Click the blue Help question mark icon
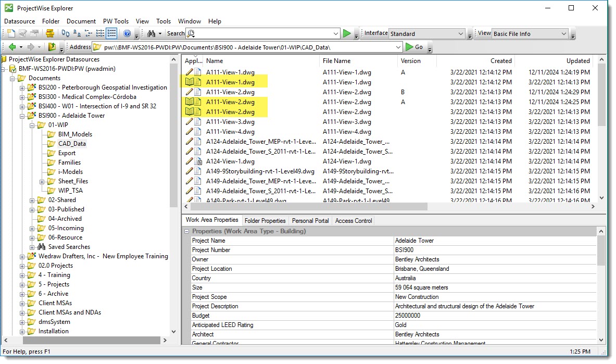616x364 pixels. [x=127, y=34]
